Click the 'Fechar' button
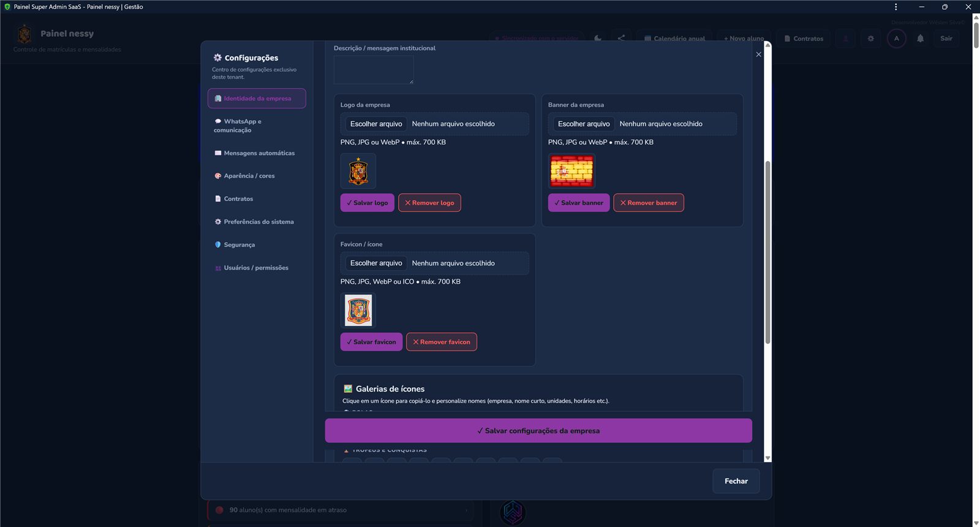Viewport: 980px width, 527px height. point(736,481)
